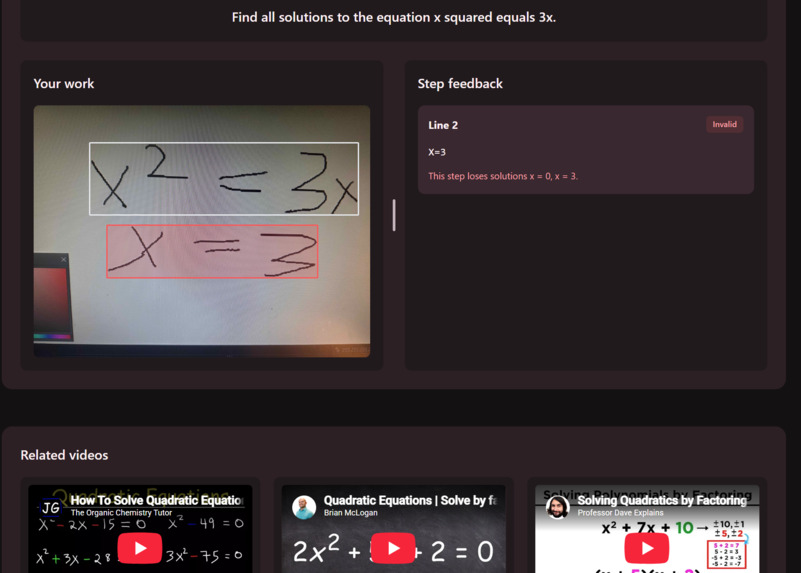Close the small color panel in photo
The width and height of the screenshot is (801, 573).
[63, 259]
